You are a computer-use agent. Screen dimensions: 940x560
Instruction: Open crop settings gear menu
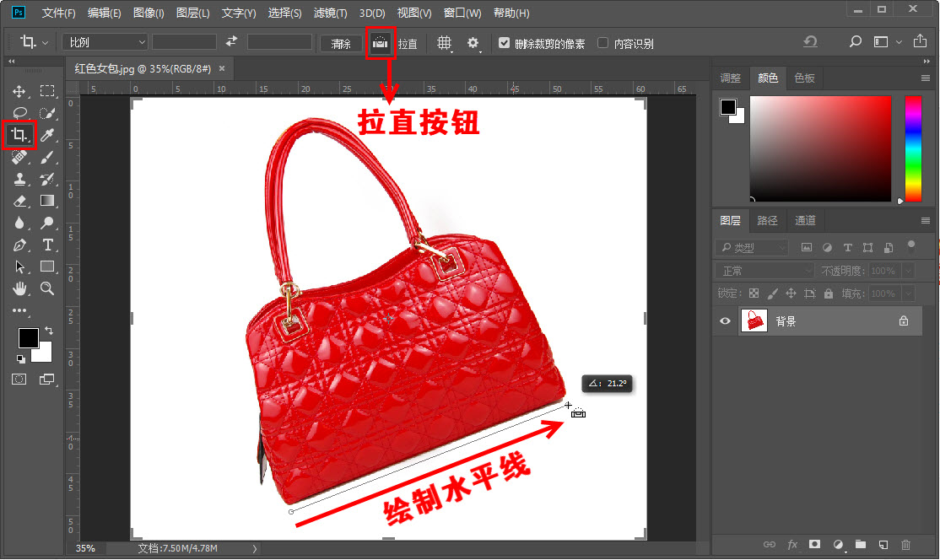click(x=473, y=43)
